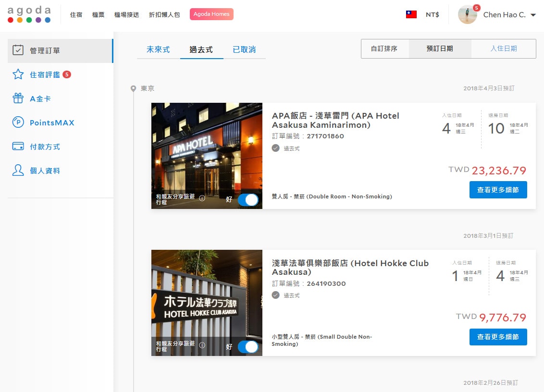Image resolution: width=544 pixels, height=392 pixels.
Task: Click the PointsMAX circled P icon
Action: click(18, 122)
